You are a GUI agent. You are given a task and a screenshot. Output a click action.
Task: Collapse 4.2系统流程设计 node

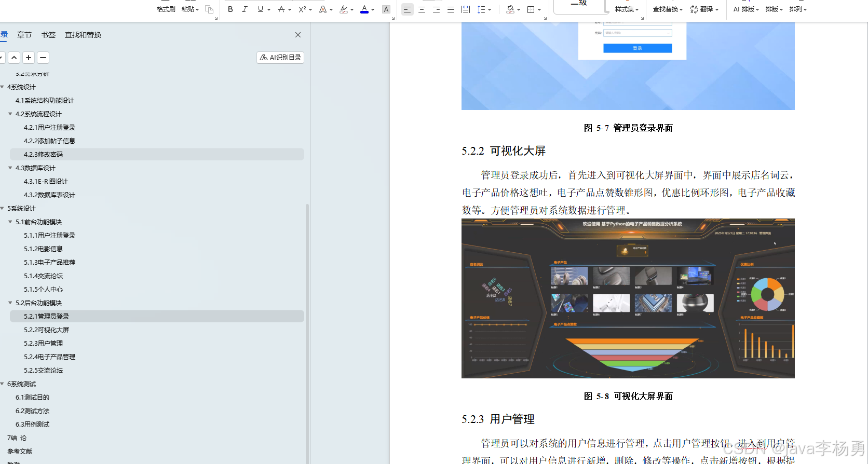pyautogui.click(x=10, y=114)
